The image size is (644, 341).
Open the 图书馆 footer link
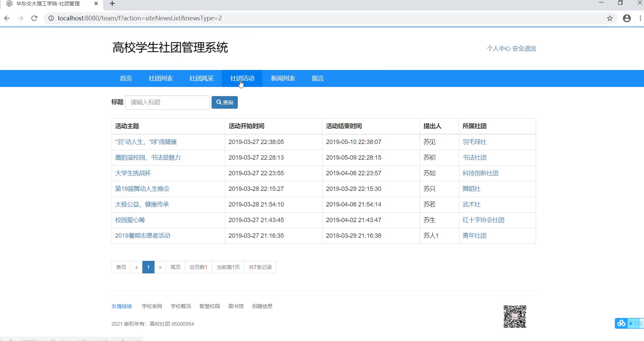coord(236,306)
